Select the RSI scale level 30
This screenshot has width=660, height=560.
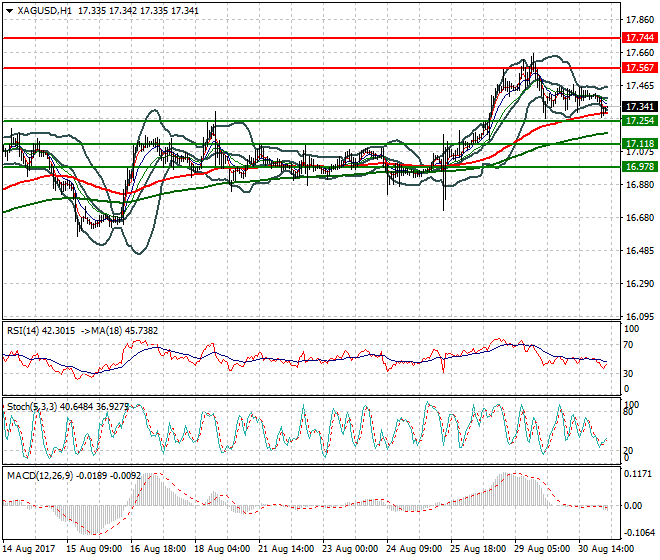pos(628,374)
